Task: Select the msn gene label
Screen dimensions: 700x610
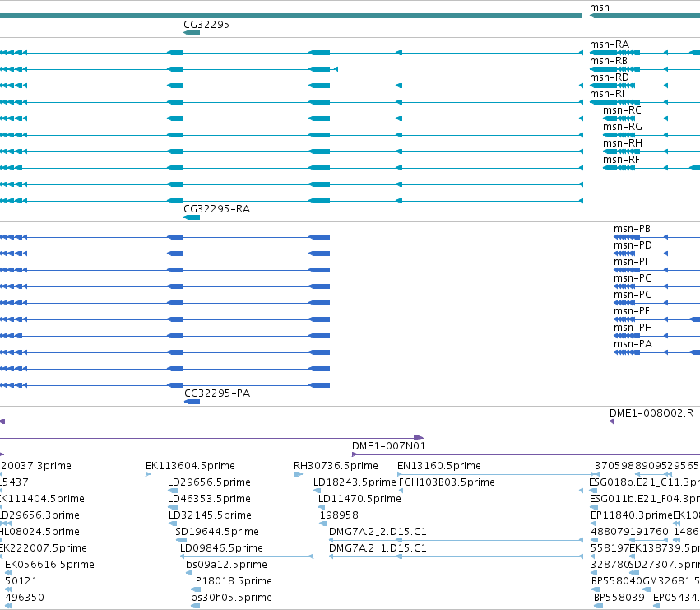Action: 599,7
